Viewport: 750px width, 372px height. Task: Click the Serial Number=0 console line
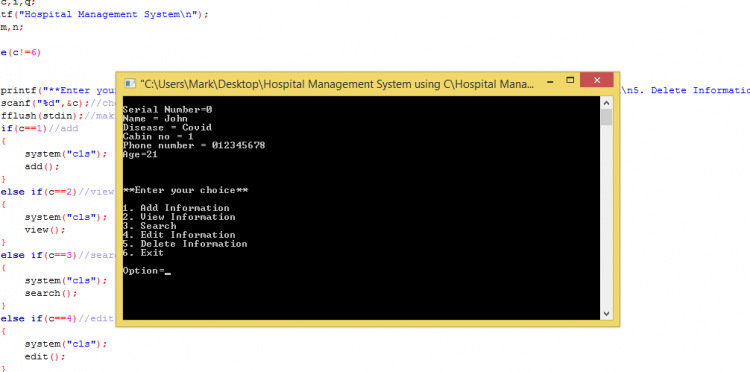coord(167,109)
